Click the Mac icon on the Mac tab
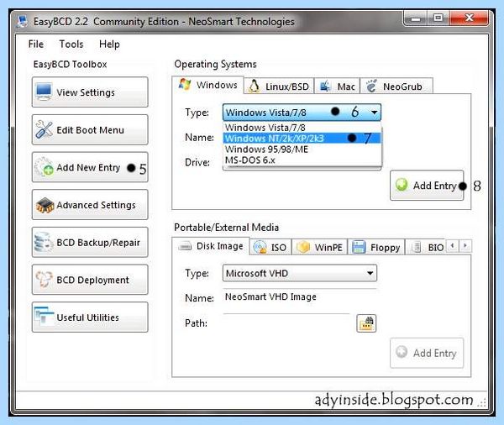This screenshot has width=504, height=425. click(x=325, y=87)
